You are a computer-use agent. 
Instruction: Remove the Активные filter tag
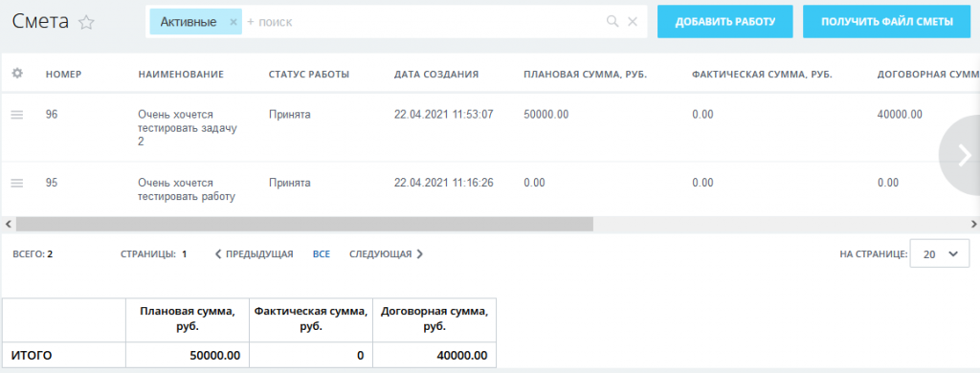[234, 22]
